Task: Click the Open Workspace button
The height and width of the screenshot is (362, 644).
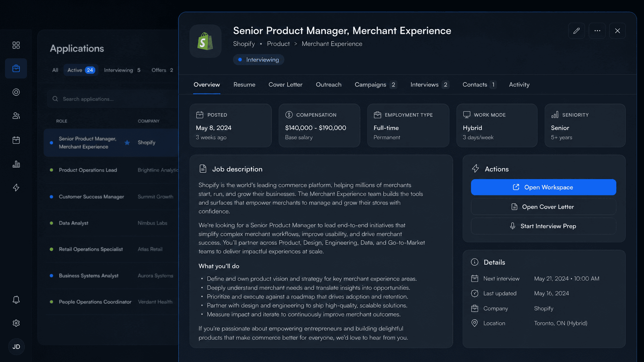Action: 543,187
